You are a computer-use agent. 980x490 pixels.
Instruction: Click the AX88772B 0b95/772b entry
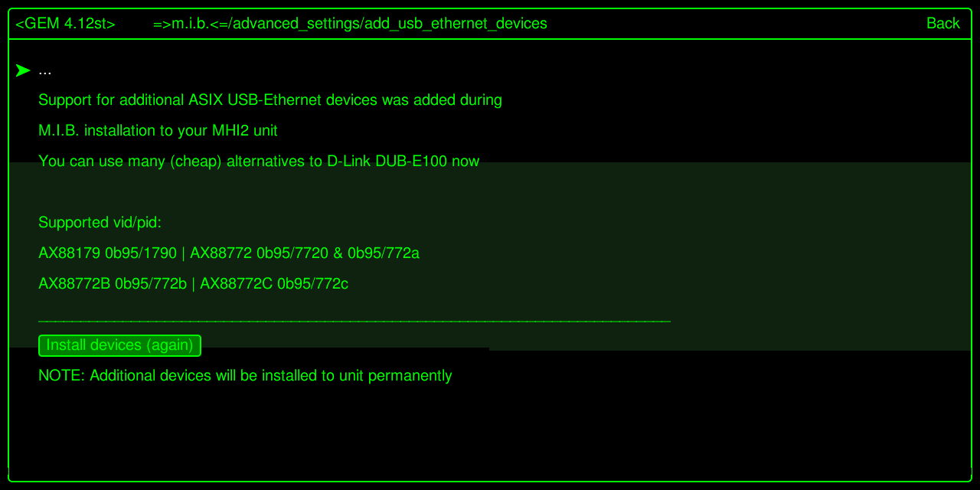tap(113, 284)
